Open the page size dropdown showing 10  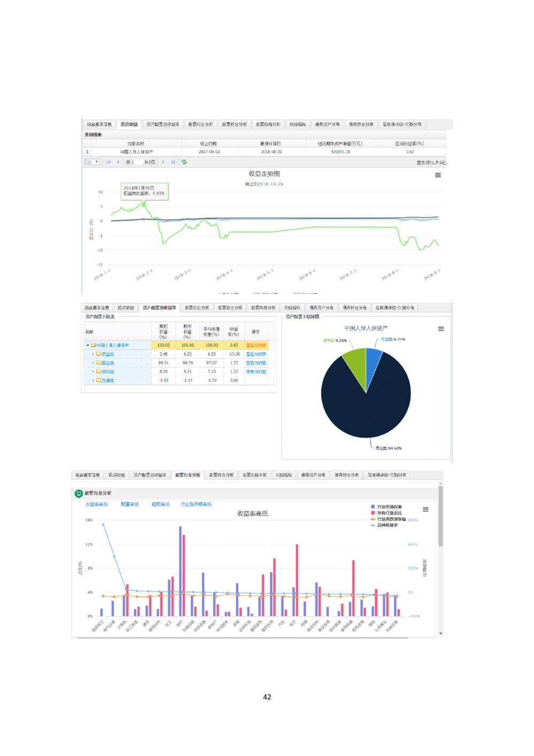(92, 162)
